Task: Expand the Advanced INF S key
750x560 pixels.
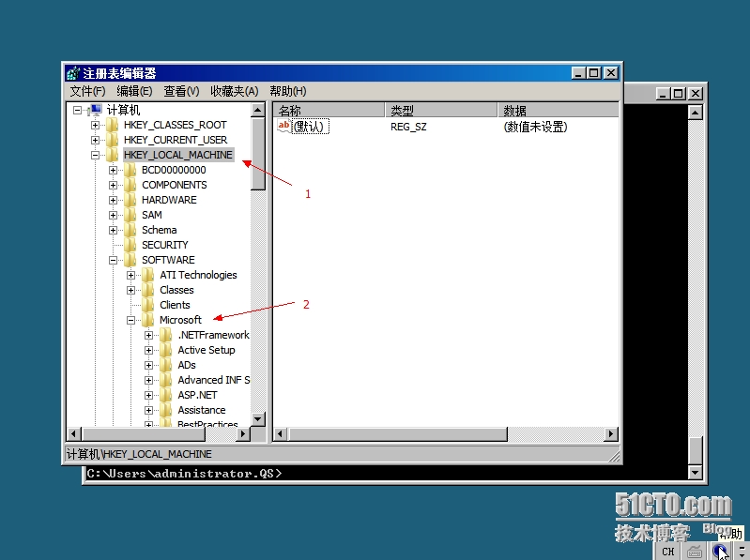Action: pos(148,380)
